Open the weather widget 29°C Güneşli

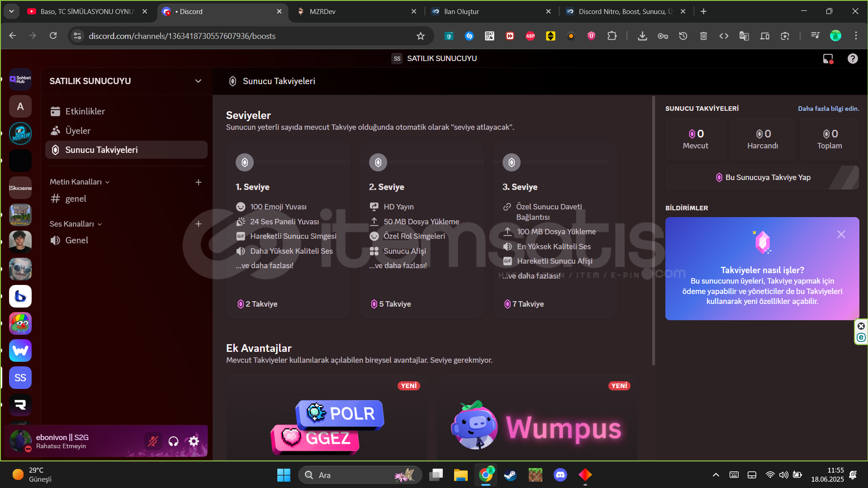click(33, 475)
